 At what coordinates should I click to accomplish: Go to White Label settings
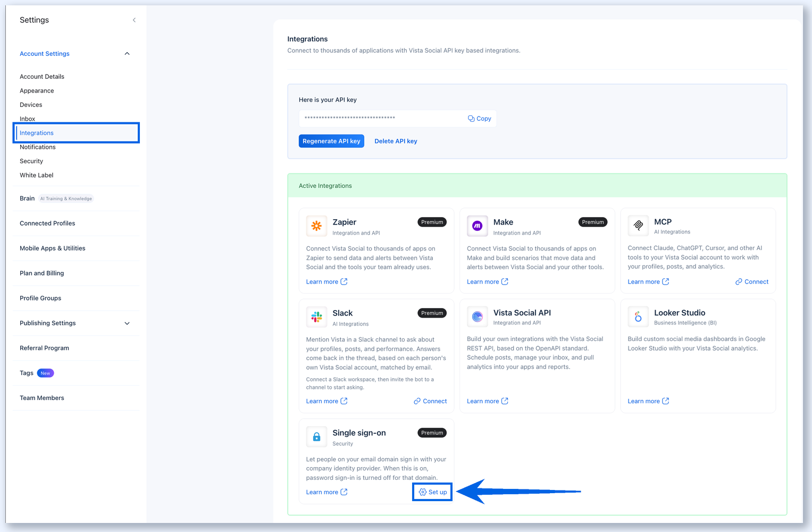coord(37,176)
